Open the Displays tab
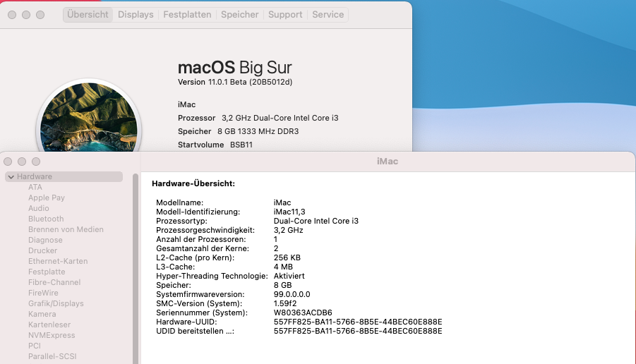The image size is (636, 364). click(x=136, y=15)
